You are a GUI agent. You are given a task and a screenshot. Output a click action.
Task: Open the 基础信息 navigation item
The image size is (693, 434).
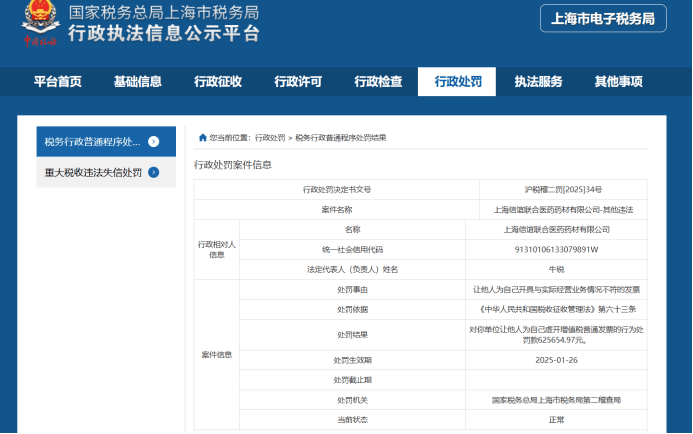[138, 82]
